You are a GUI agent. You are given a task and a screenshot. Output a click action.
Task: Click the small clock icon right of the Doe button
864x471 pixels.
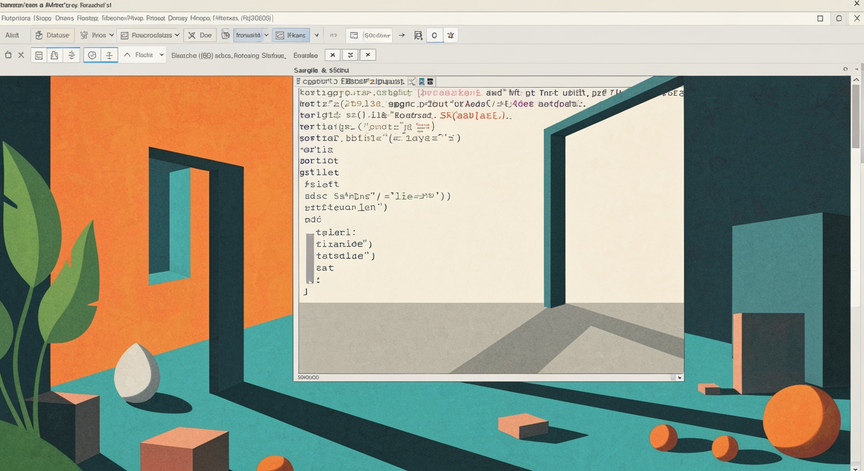tap(225, 35)
